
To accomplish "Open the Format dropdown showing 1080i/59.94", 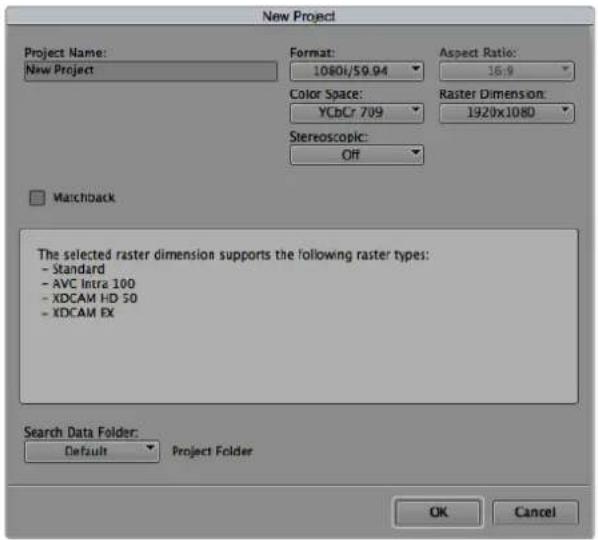I will (357, 71).
